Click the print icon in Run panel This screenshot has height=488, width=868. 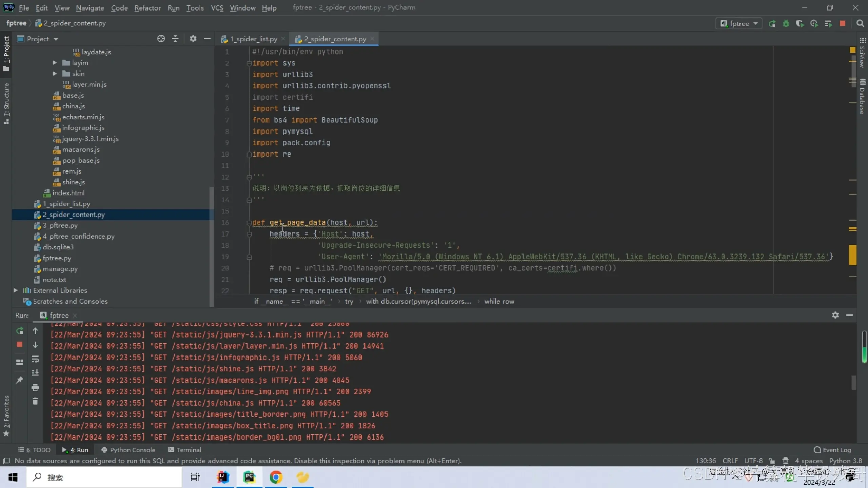click(35, 387)
